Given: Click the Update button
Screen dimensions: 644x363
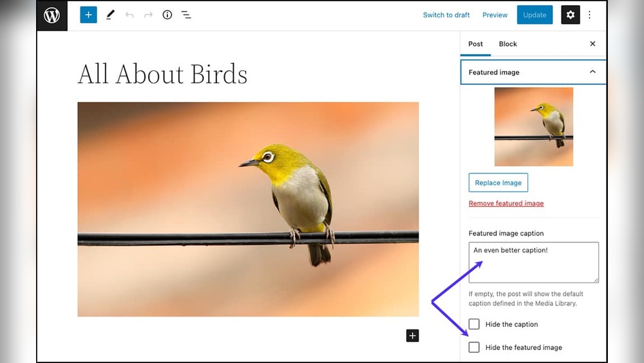Looking at the screenshot, I should click(x=535, y=15).
